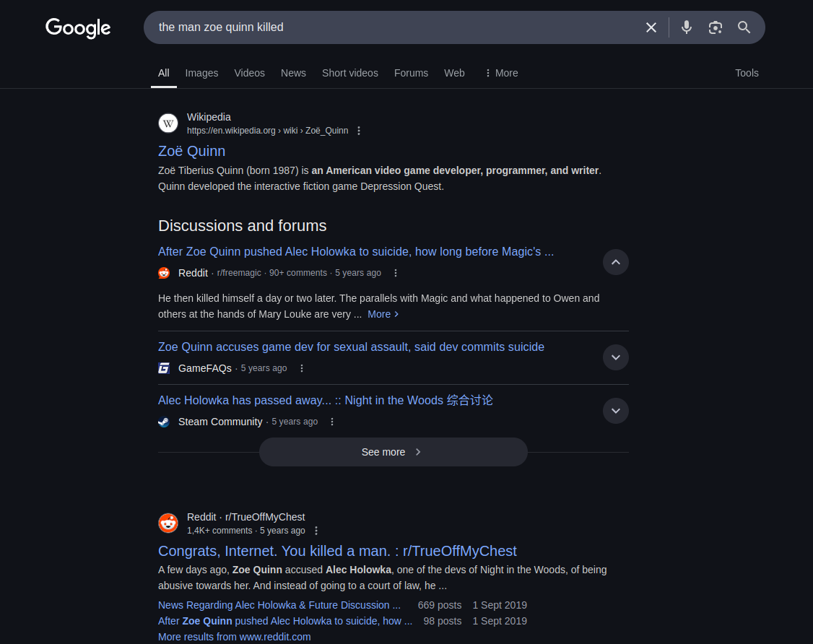Open three-dot menu beside Wikipedia result
Screen dimensions: 813x644
(359, 131)
